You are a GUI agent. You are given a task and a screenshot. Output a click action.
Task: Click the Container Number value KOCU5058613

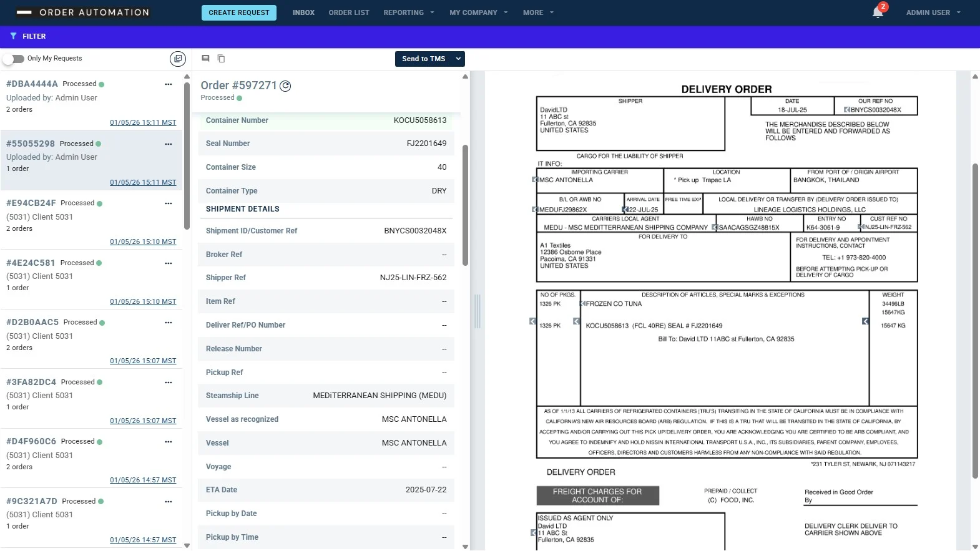(x=420, y=120)
